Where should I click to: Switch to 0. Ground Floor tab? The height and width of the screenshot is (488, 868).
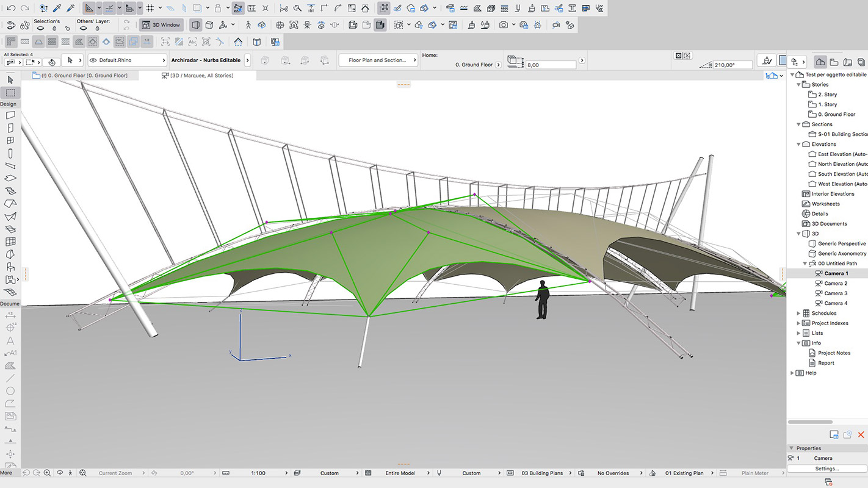pyautogui.click(x=80, y=76)
